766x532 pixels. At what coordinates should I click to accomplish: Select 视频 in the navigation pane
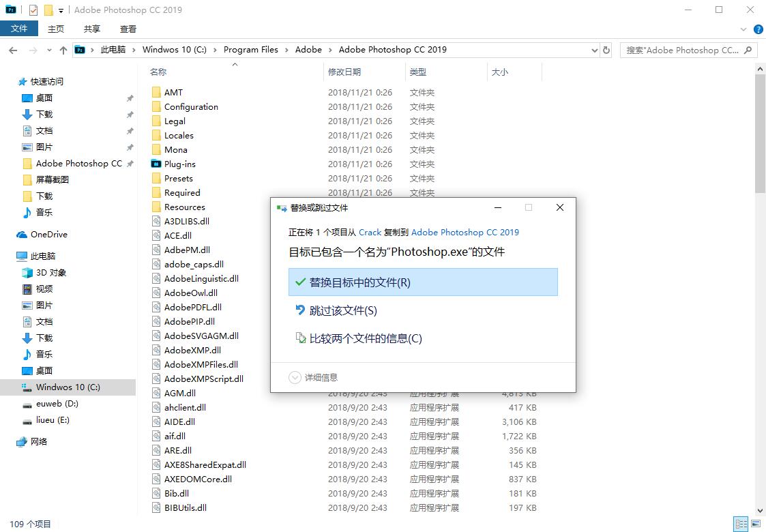click(44, 289)
